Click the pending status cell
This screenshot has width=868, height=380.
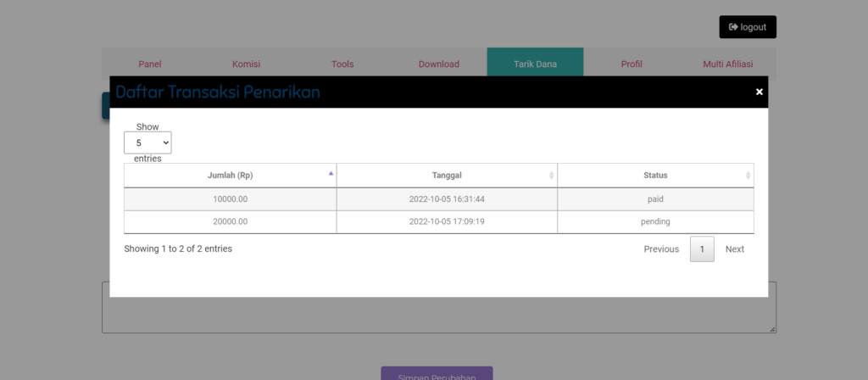655,222
